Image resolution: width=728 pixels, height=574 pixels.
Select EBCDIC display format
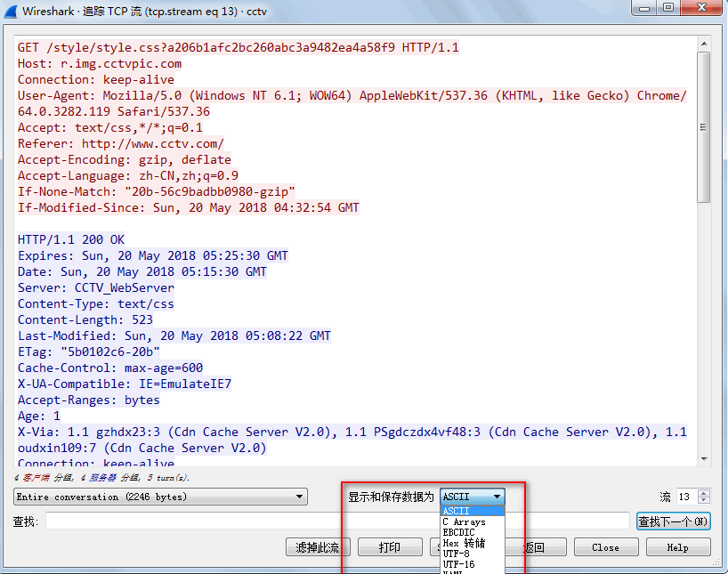458,532
